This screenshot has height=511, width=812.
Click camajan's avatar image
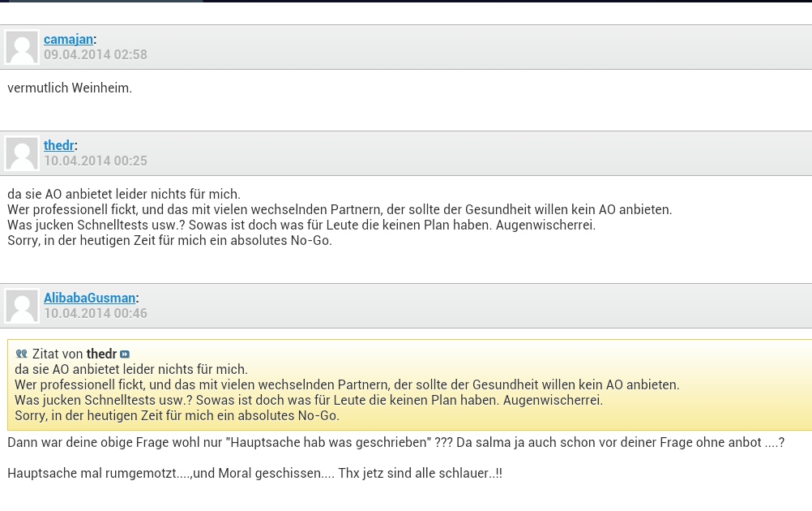pos(22,47)
